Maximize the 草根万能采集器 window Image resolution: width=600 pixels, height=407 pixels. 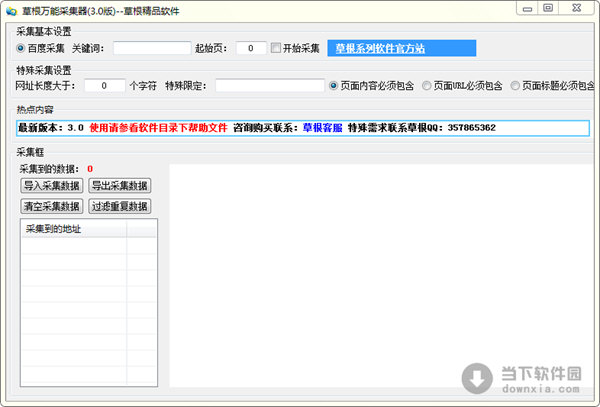(x=548, y=8)
